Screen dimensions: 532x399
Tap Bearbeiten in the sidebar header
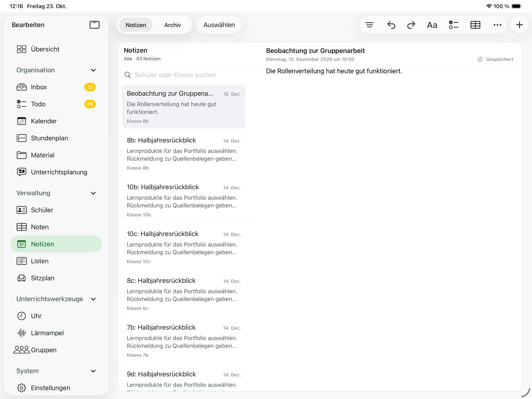coord(28,25)
